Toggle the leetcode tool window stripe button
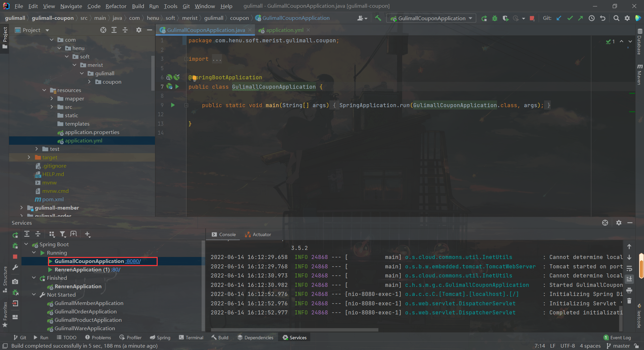Screen dimensions: 644x350 (640, 316)
